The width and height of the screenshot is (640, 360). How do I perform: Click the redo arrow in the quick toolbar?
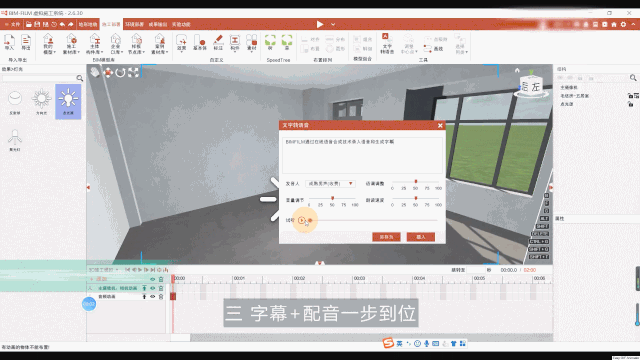click(71, 24)
